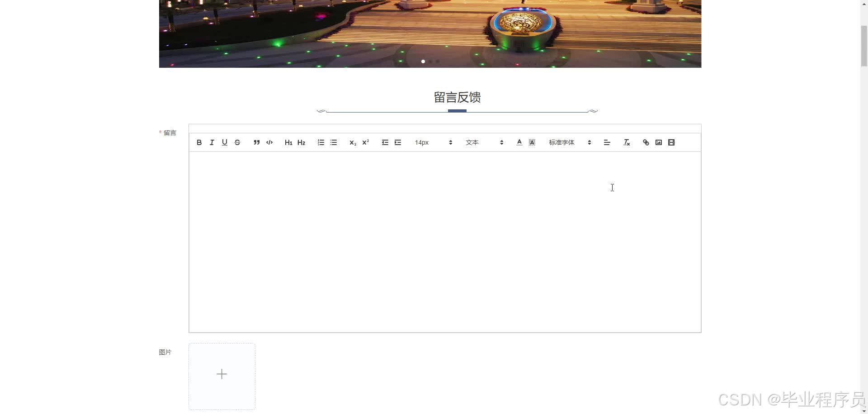The width and height of the screenshot is (868, 414).
Task: Insert a code block
Action: 269,142
